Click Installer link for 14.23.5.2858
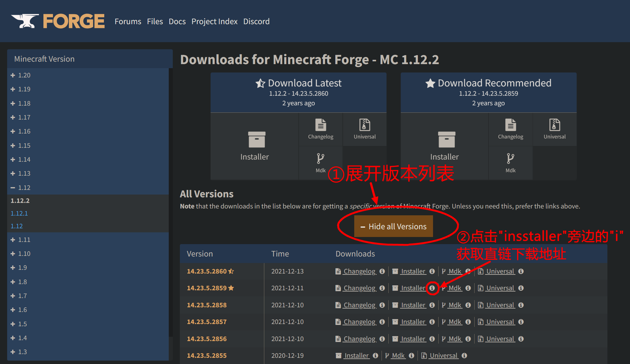630x364 pixels. 413,305
